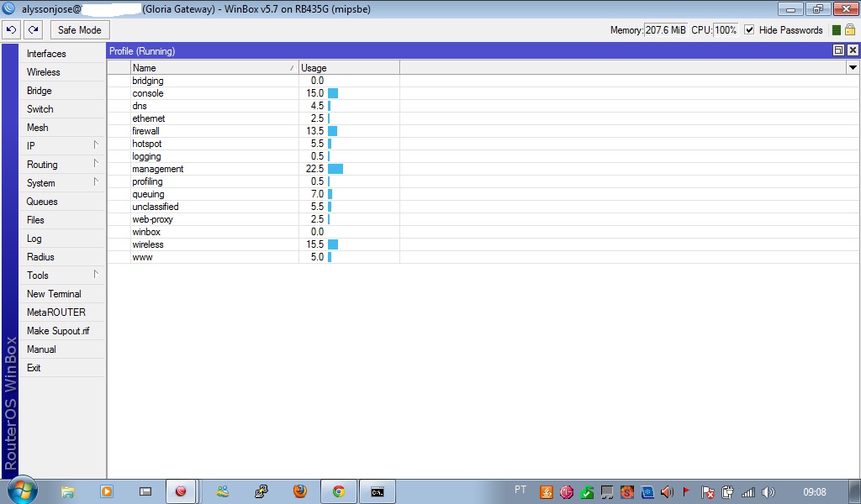This screenshot has height=504, width=861.
Task: Select the management row
Action: coord(483,169)
